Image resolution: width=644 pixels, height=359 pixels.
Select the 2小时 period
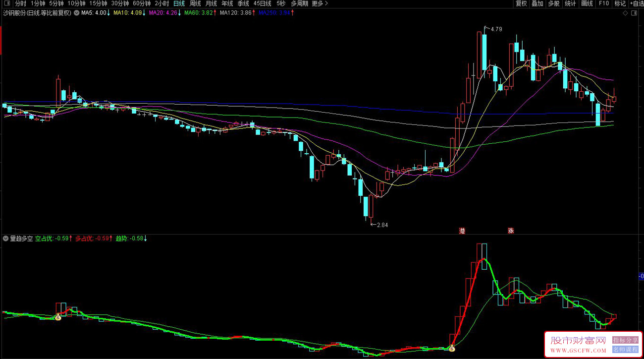(x=161, y=3)
